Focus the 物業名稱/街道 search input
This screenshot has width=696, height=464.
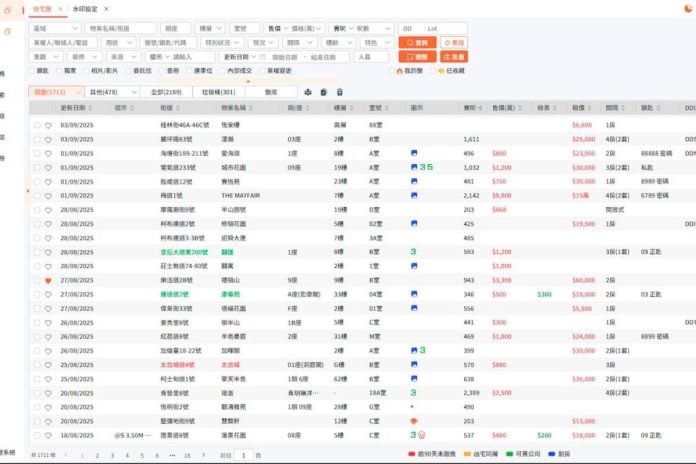click(x=121, y=28)
